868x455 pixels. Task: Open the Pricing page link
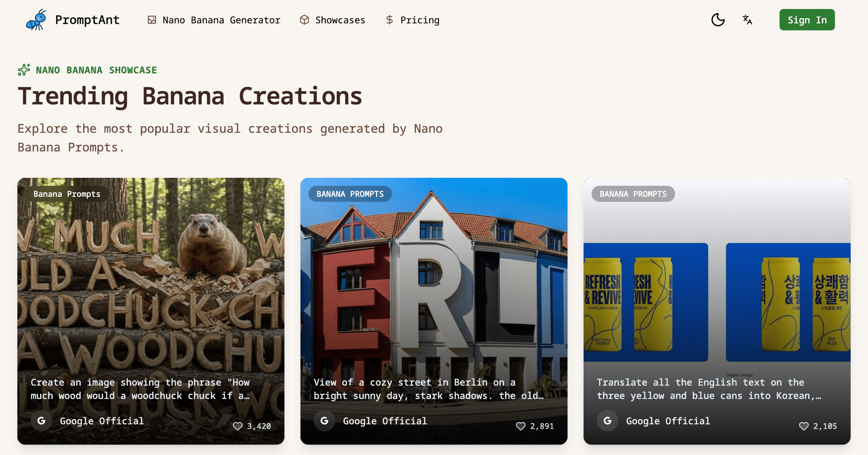[x=420, y=20]
